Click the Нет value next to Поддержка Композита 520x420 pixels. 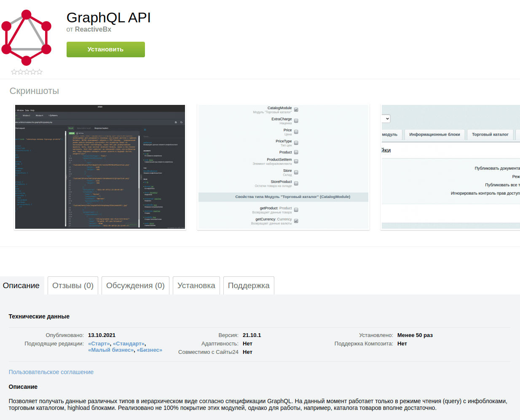[402, 344]
